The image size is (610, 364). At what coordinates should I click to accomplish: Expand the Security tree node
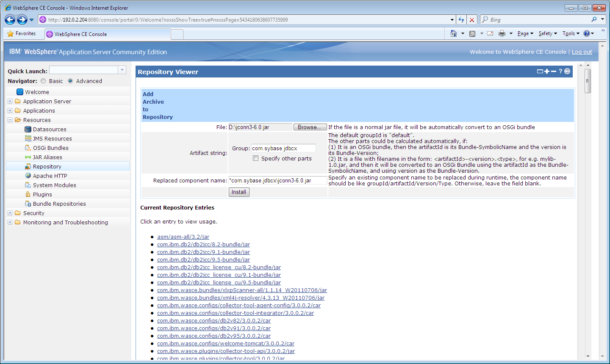10,213
